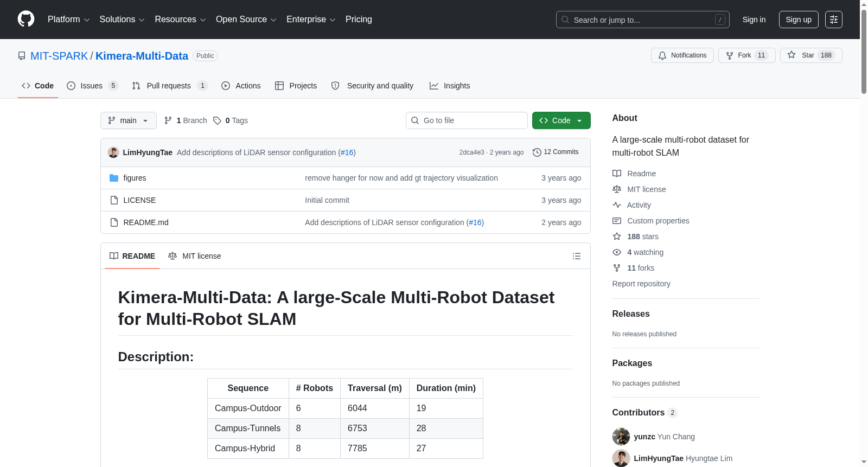View the 12 Commits history
The height and width of the screenshot is (467, 868).
pos(556,152)
